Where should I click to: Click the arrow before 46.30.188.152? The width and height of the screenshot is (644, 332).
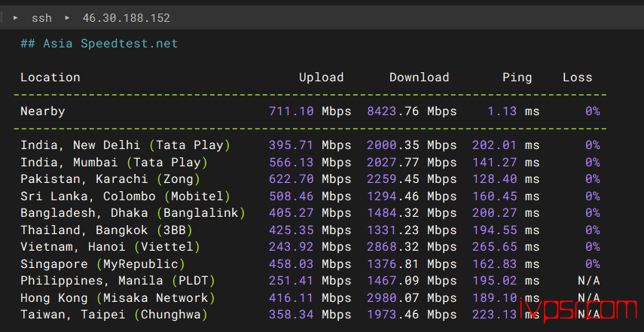[67, 17]
